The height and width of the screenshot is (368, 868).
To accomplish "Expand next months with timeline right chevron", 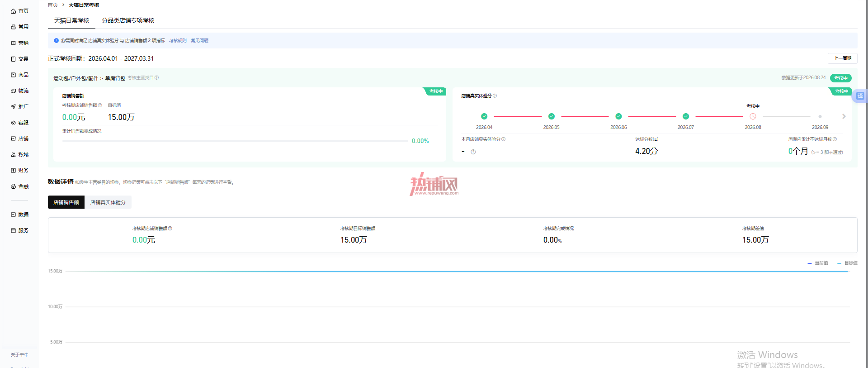I will 844,116.
